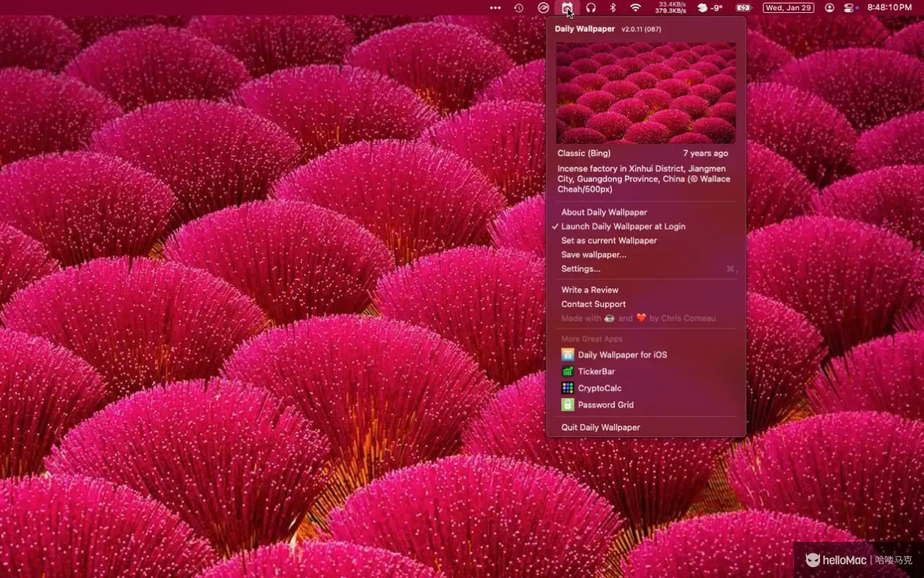This screenshot has width=924, height=578.
Task: Open the headphones audio menu bar icon
Action: coord(590,8)
